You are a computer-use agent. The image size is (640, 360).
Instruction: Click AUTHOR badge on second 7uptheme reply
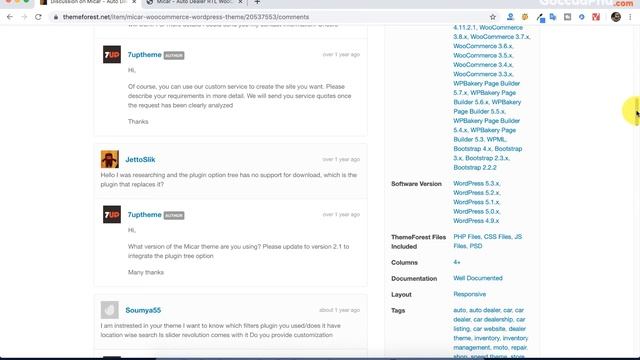point(174,215)
